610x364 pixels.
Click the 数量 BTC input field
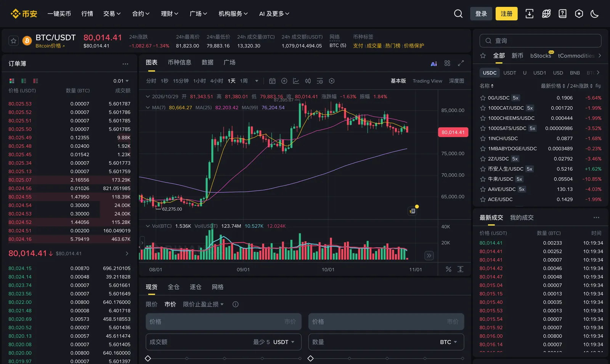386,342
